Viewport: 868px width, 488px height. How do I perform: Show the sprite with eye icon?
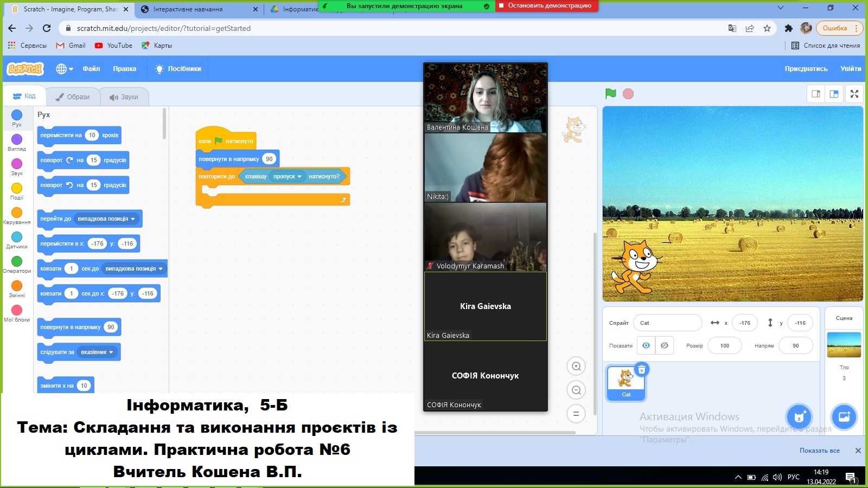pyautogui.click(x=646, y=345)
